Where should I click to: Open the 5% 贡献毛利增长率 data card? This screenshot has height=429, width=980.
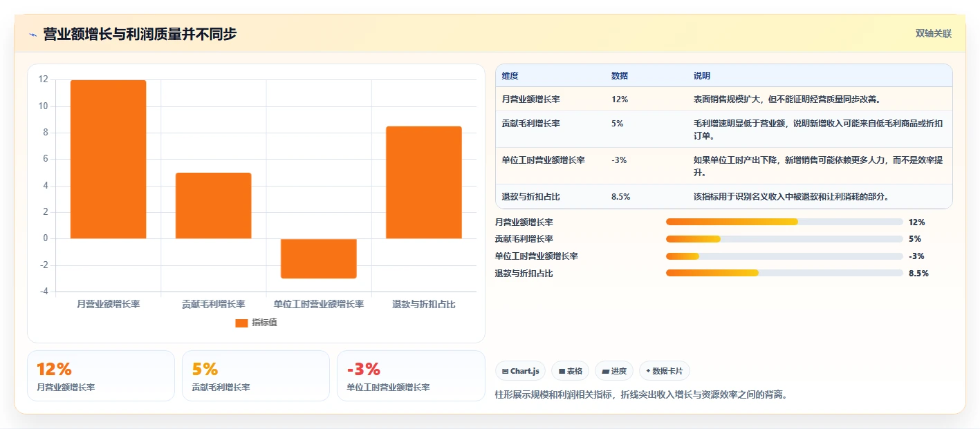tap(256, 376)
